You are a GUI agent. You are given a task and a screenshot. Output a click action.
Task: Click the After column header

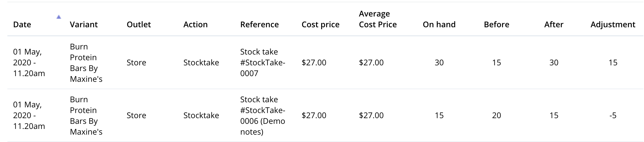pyautogui.click(x=554, y=25)
